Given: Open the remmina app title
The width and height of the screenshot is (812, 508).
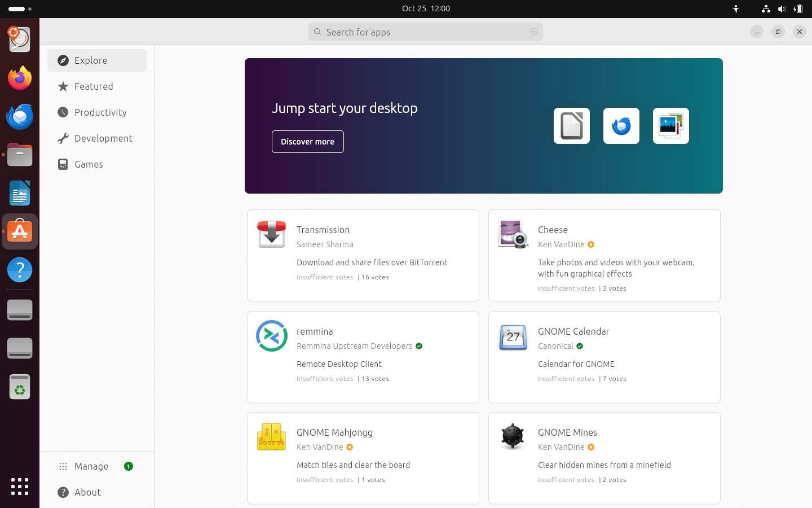Looking at the screenshot, I should [315, 331].
